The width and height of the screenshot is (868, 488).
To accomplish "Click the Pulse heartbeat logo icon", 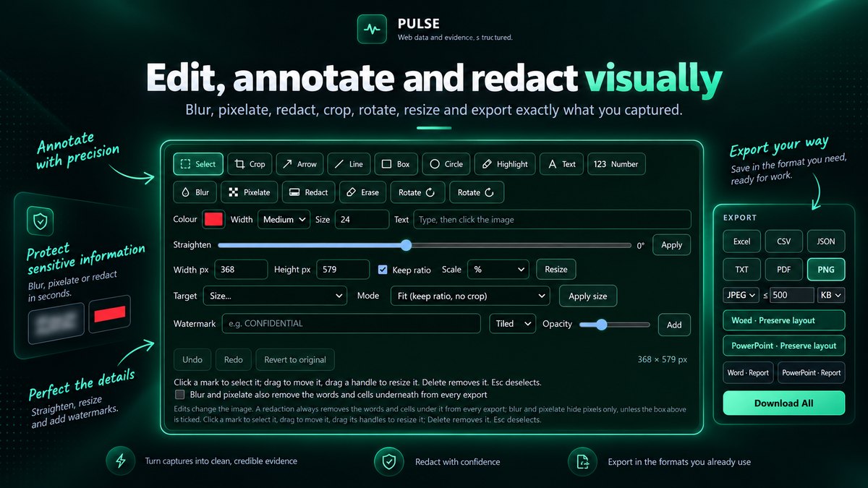I will (x=373, y=30).
